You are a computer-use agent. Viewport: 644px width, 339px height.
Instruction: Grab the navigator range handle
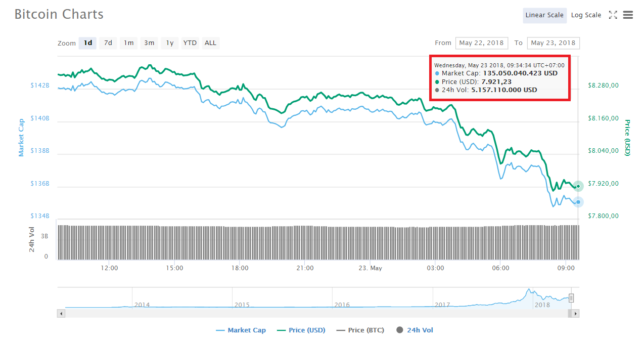571,298
